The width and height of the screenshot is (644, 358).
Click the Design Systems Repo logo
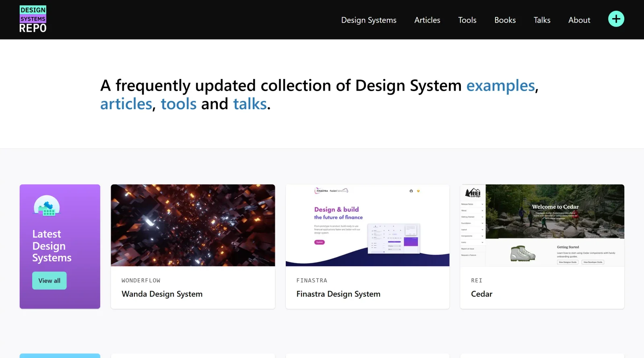pos(33,19)
